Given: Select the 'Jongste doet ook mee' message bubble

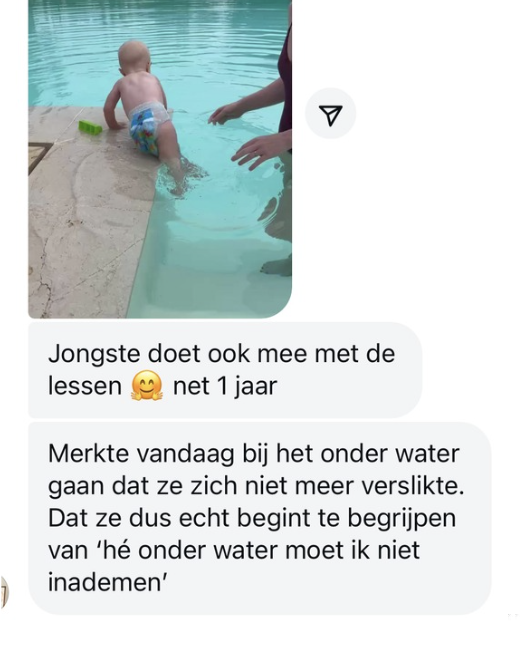Looking at the screenshot, I should click(x=225, y=370).
